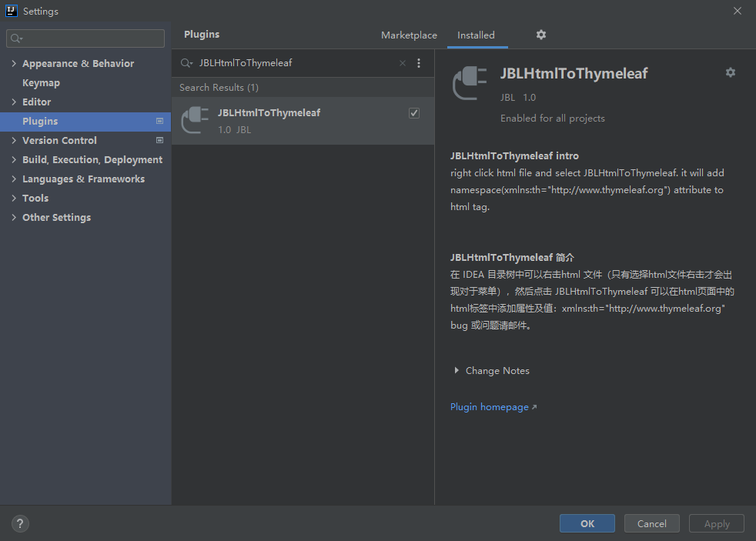The height and width of the screenshot is (541, 756).
Task: Click 'JBLHtmlToThymeleaf 简介' heading
Action: (512, 258)
